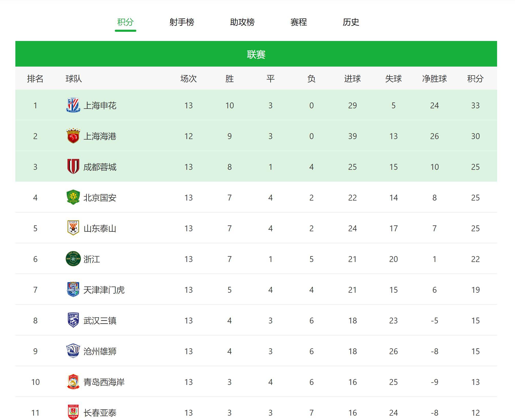Click the Chengdu Rongcheng team logo
515x420 pixels.
pyautogui.click(x=73, y=167)
